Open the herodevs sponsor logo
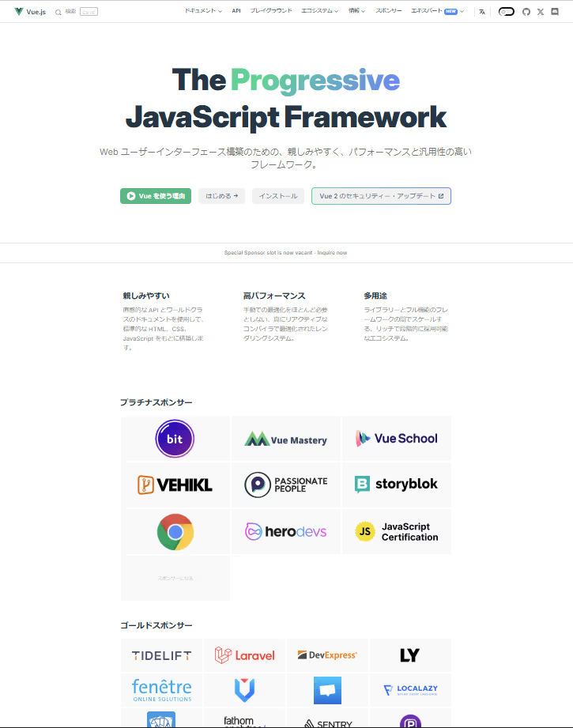This screenshot has width=573, height=728. click(286, 532)
